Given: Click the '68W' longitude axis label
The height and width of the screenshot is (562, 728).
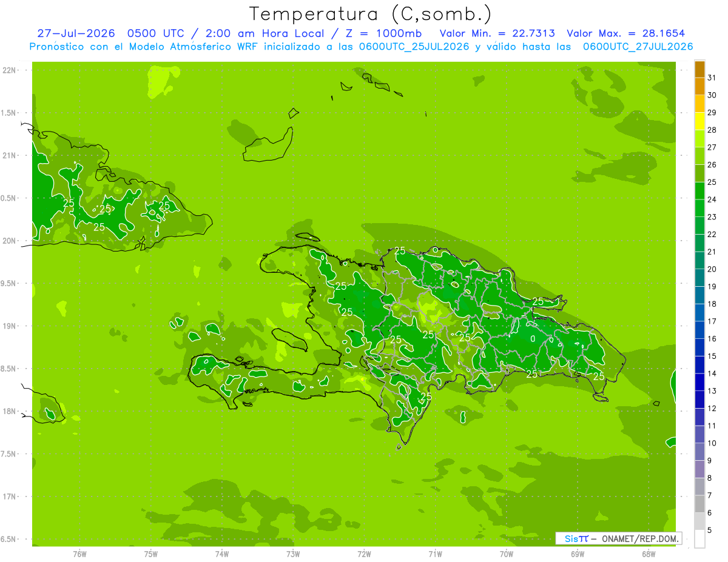Looking at the screenshot, I should coord(649,554).
